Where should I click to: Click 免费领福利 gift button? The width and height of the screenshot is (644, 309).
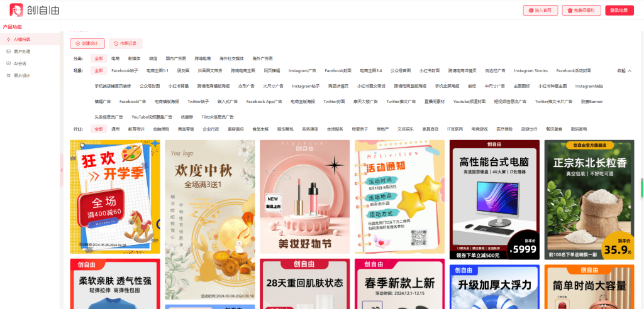click(580, 10)
